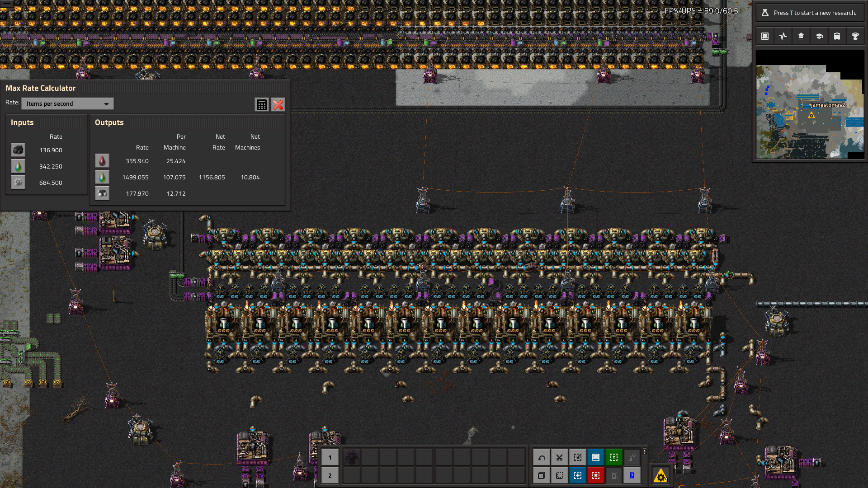Select quickbar row 1 button

330,457
